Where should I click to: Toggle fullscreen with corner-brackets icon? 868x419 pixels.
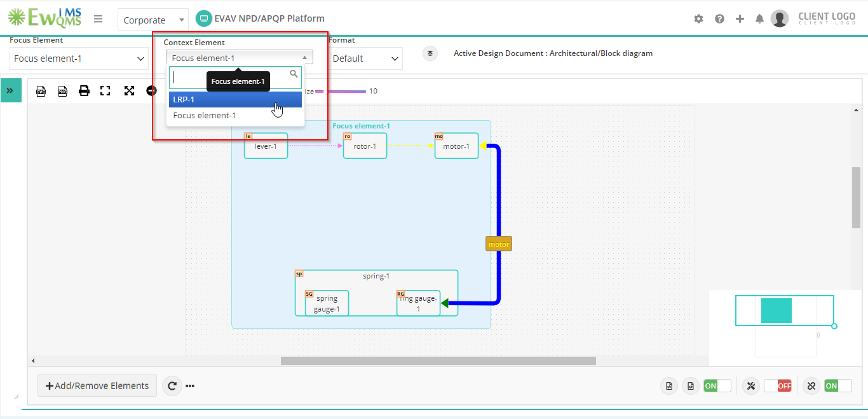[105, 91]
